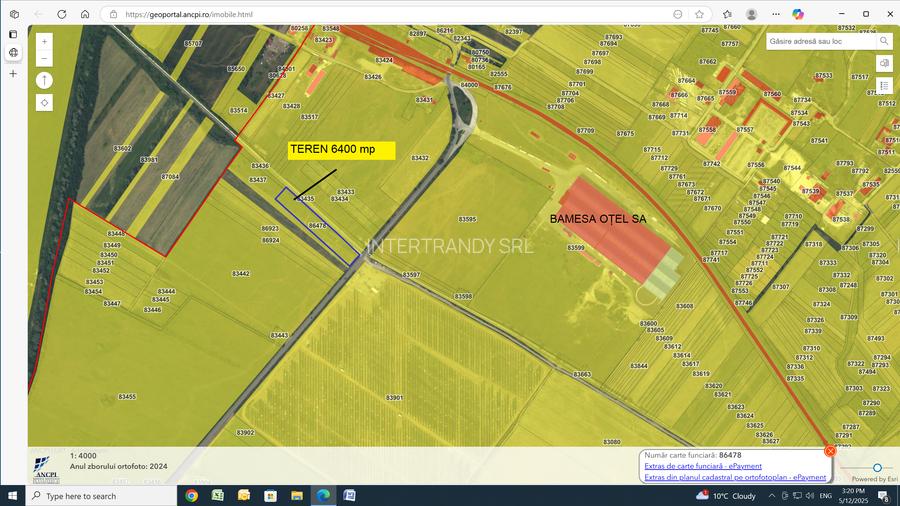Zoom in on the map

44,42
